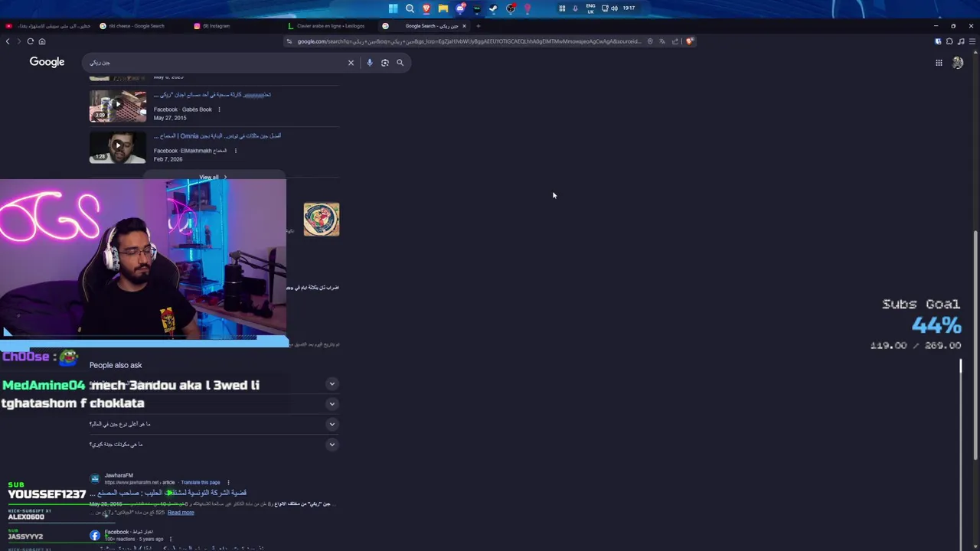Open the Google apps grid
The height and width of the screenshot is (551, 980).
(939, 63)
